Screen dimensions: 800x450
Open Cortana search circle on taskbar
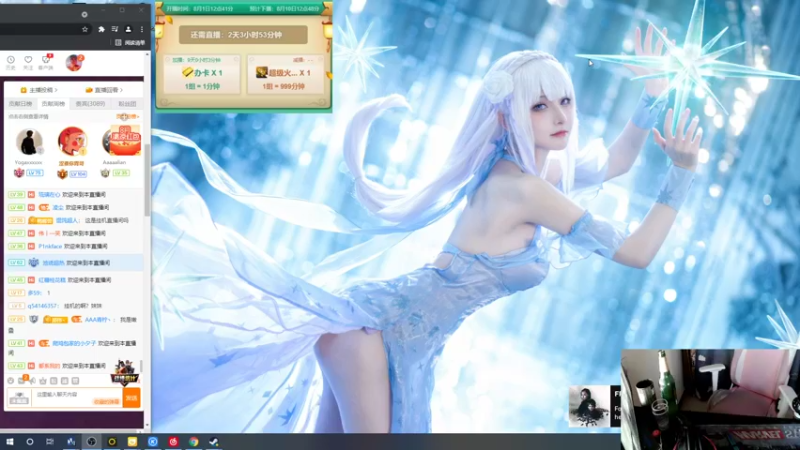30,442
